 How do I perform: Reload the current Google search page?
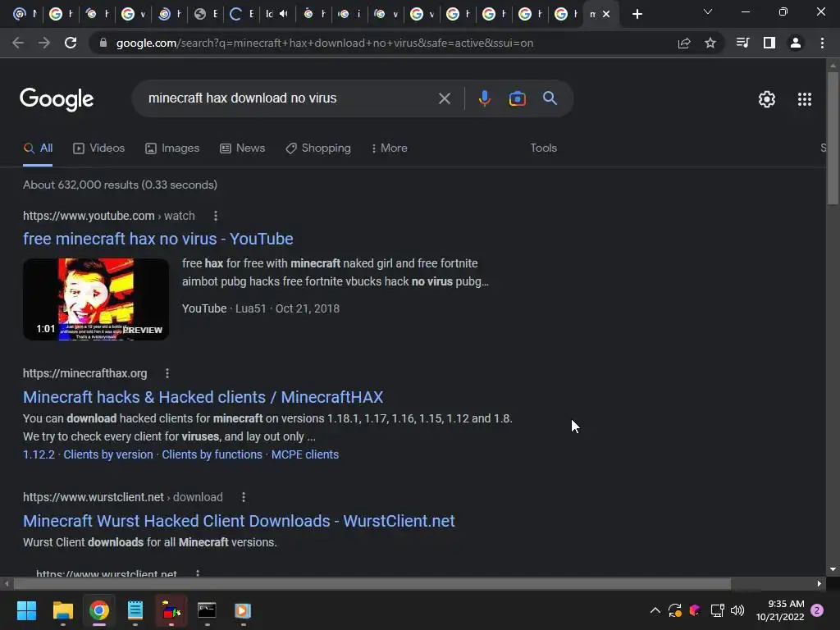tap(71, 43)
